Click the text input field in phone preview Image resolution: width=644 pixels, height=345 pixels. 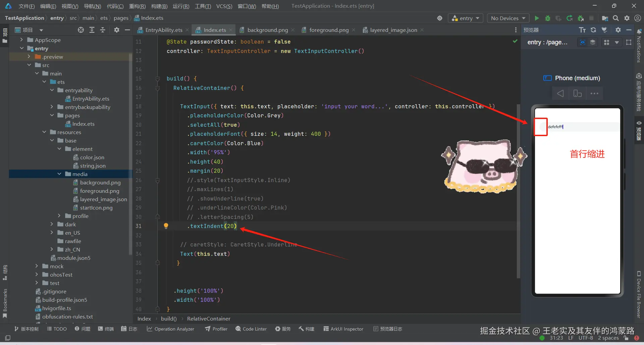[584, 127]
